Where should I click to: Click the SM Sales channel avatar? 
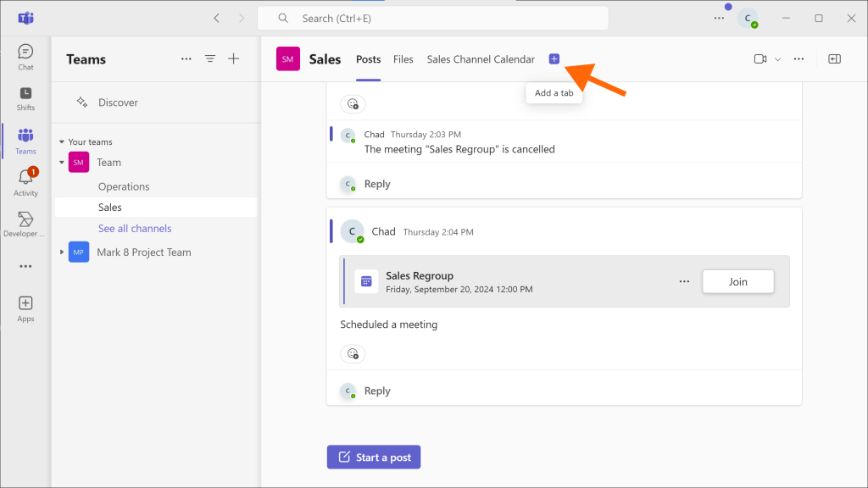coord(288,58)
